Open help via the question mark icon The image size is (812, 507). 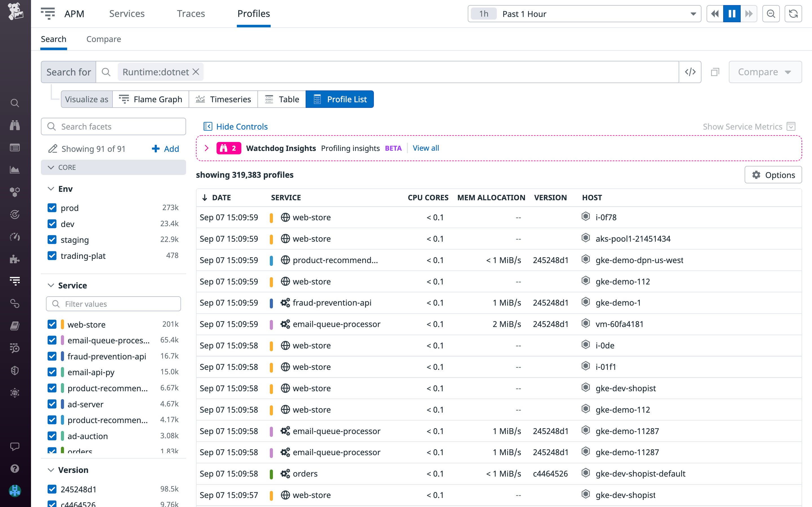[15, 468]
